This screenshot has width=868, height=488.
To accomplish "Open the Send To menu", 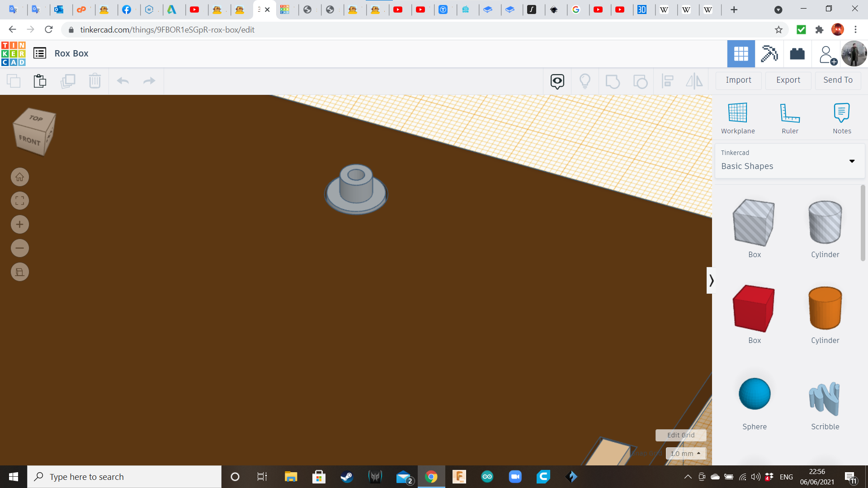I will coord(838,80).
